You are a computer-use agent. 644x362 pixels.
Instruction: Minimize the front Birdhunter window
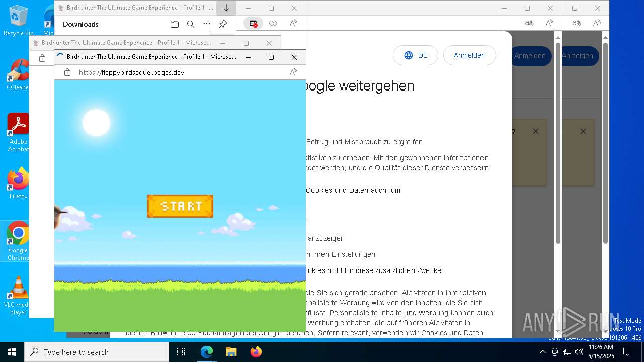coord(248,57)
